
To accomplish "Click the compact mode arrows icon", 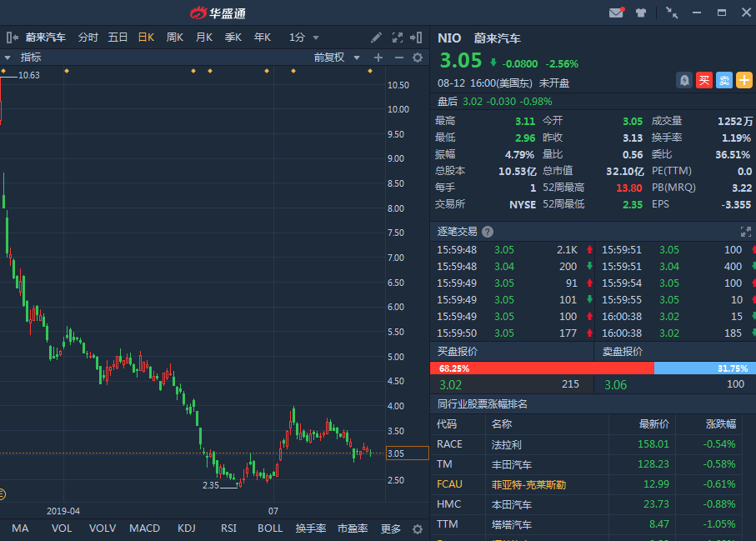I will [x=672, y=13].
